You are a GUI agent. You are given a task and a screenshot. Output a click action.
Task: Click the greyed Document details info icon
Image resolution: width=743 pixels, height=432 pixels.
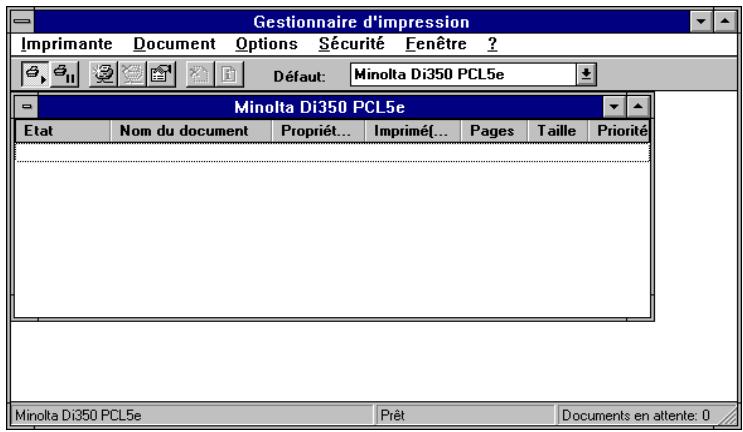click(x=229, y=74)
